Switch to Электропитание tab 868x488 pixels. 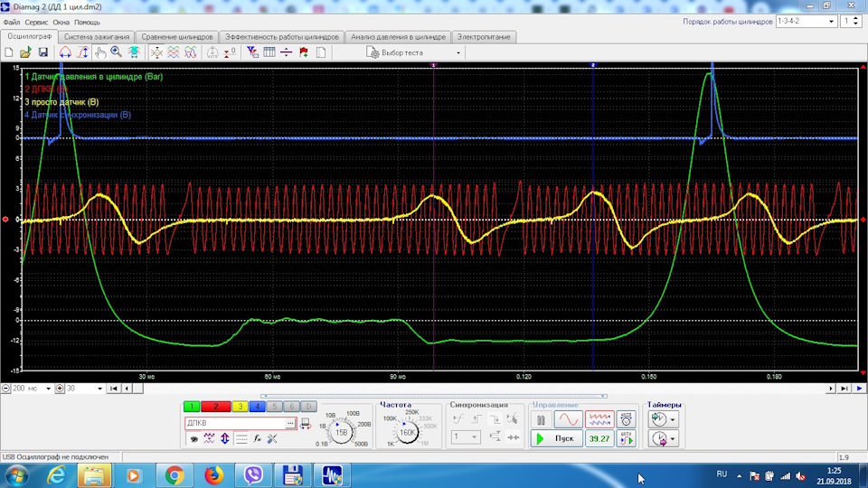(484, 37)
